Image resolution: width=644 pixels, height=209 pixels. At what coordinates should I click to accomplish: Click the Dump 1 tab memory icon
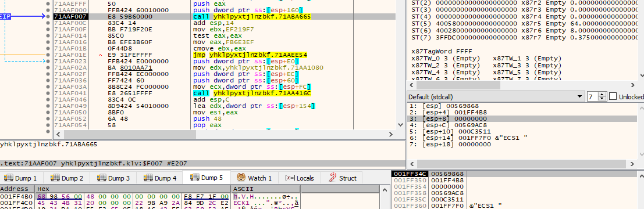point(8,178)
